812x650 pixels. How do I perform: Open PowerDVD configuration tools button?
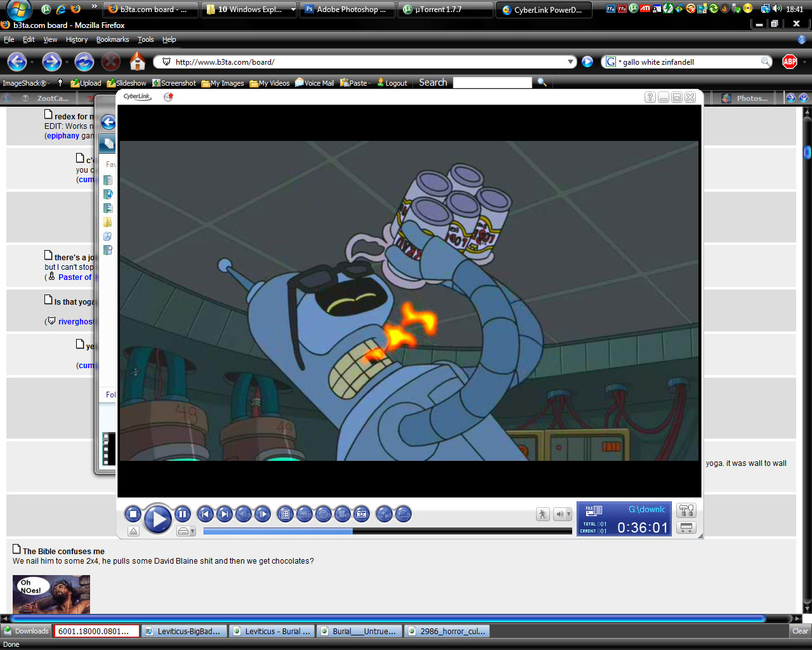[x=686, y=510]
